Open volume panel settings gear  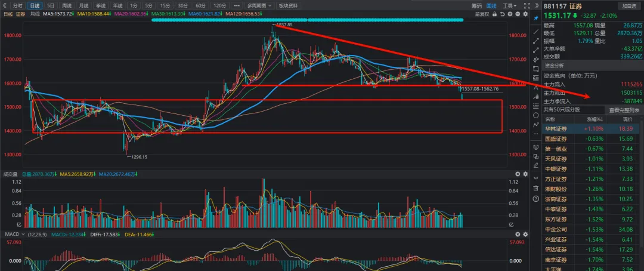(525, 174)
